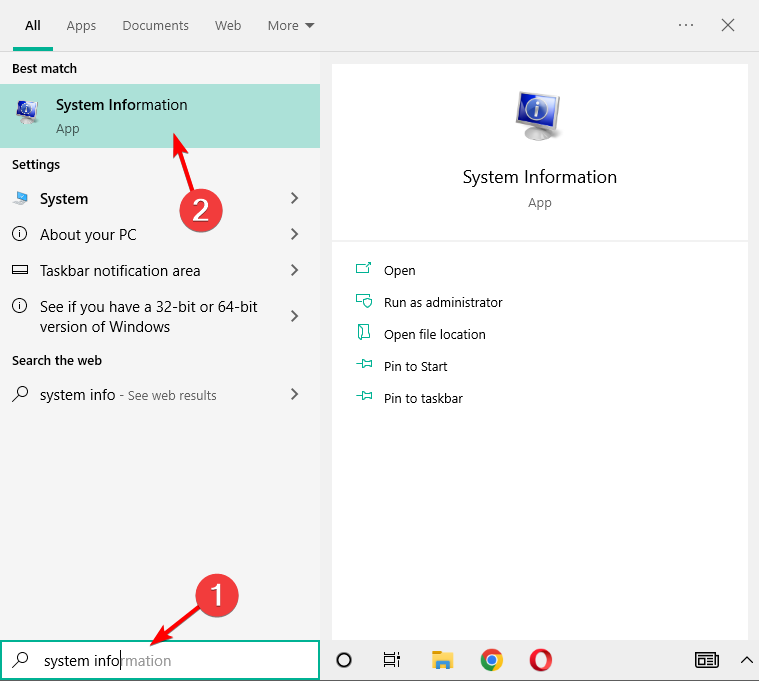Click the 32-bit or 64-bit info icon
This screenshot has height=681, width=759.
[19, 306]
